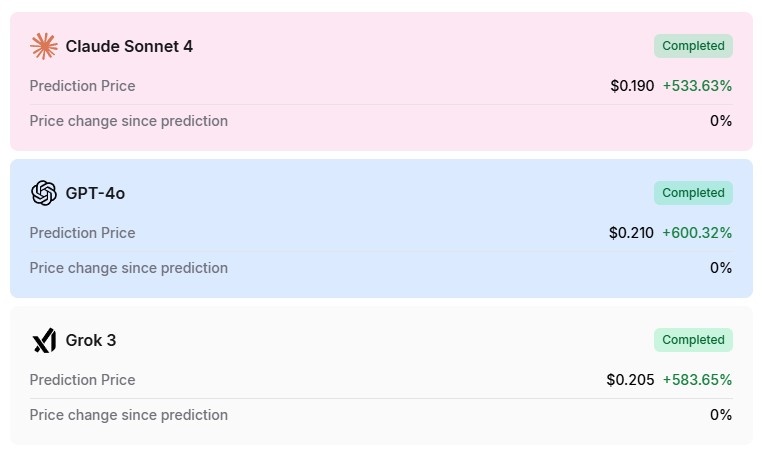
Task: Click Prediction Price label in Claude card
Action: 83,86
